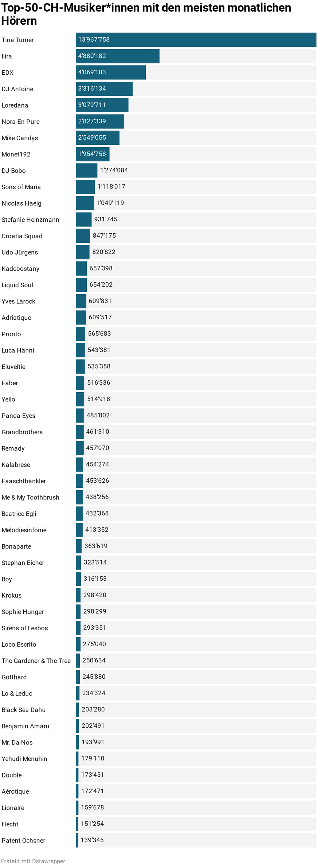318x868 pixels.
Task: Click the Monet192 bar showing 1'954'758
Action: (92, 154)
